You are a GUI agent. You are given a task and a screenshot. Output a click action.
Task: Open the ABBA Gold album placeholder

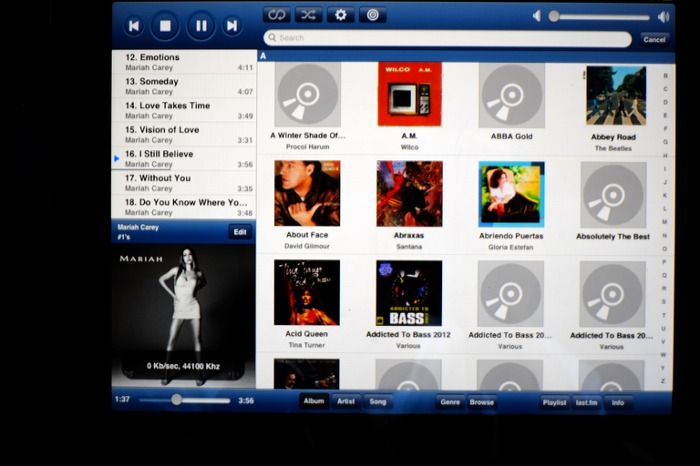(512, 95)
